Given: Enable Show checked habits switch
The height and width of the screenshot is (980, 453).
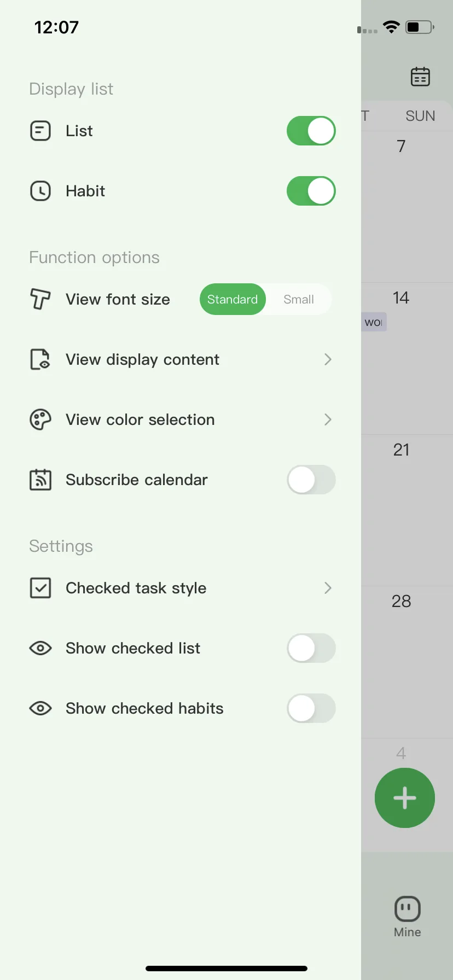Looking at the screenshot, I should point(311,708).
